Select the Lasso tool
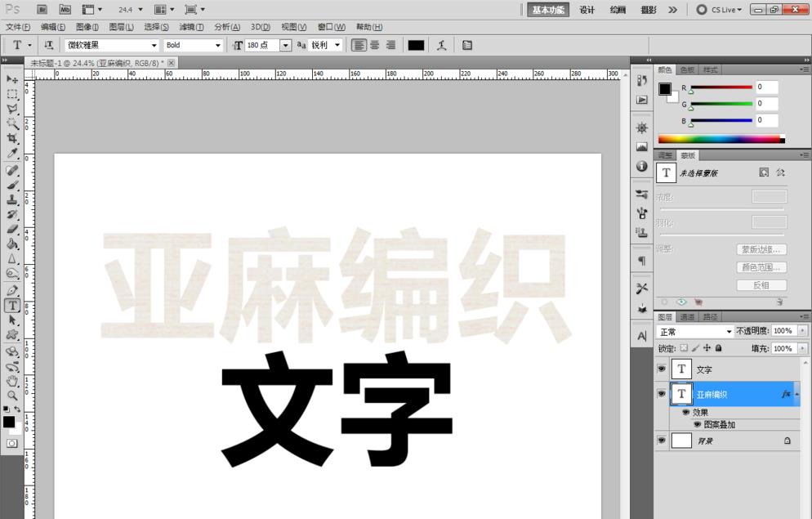812x519 pixels. tap(11, 110)
